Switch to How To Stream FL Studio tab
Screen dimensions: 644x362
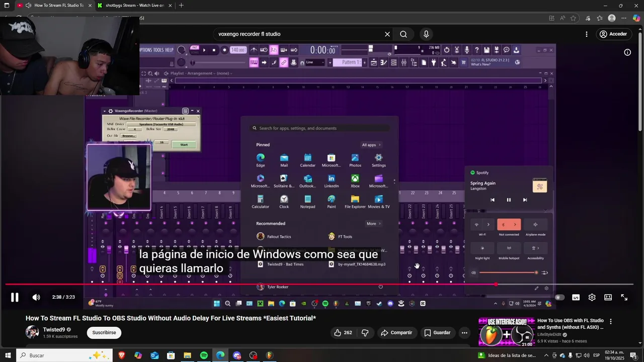pos(55,6)
